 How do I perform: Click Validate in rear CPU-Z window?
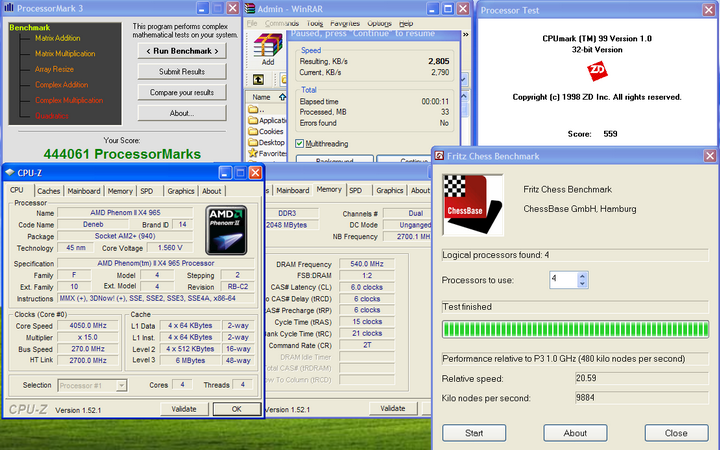point(393,408)
